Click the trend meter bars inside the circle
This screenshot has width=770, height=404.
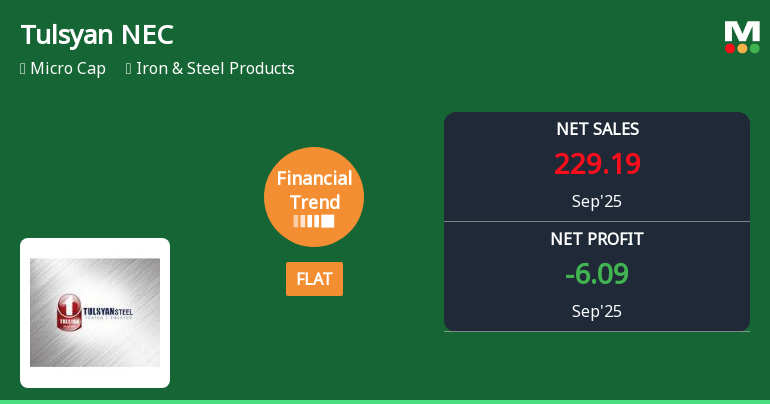(314, 221)
